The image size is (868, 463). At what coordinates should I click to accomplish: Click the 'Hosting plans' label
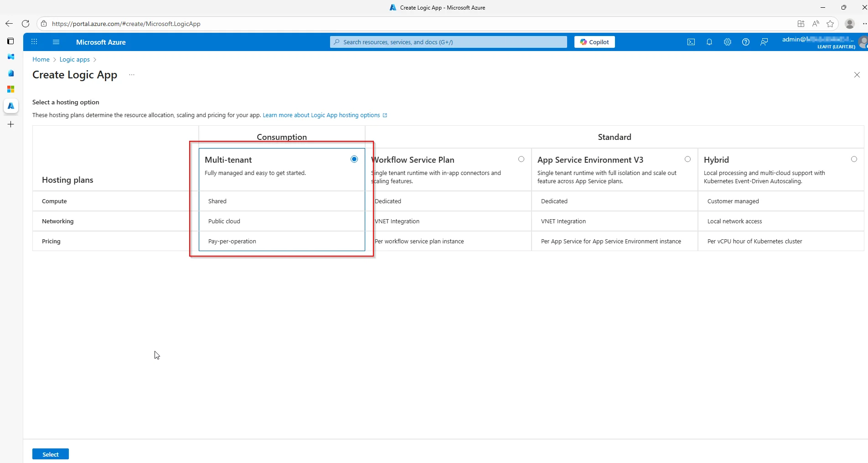pos(67,180)
